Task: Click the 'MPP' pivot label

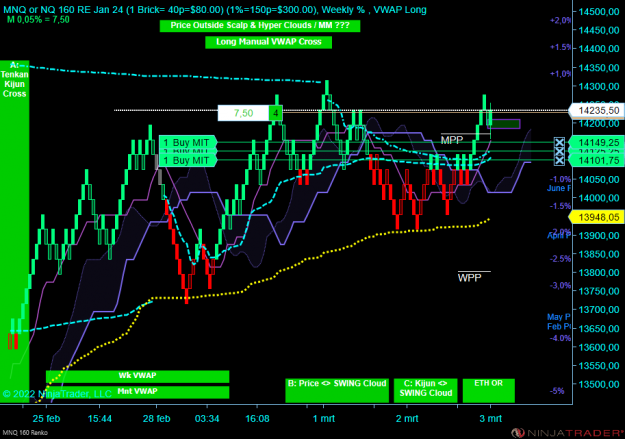Action: click(x=452, y=140)
